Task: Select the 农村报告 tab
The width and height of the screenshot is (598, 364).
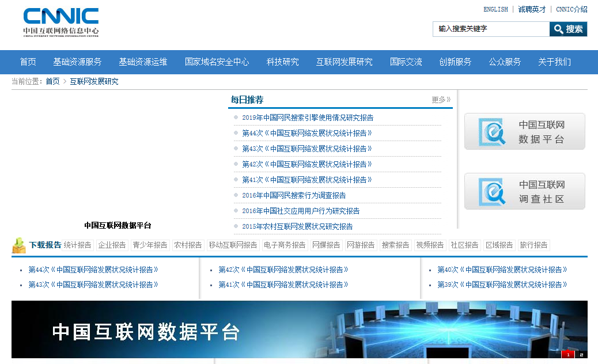Action: point(188,245)
